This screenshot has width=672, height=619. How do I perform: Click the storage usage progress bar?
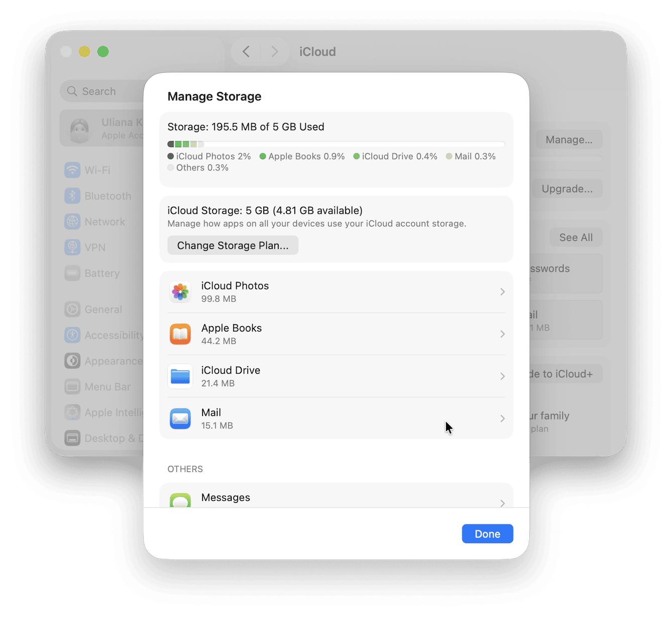[336, 144]
